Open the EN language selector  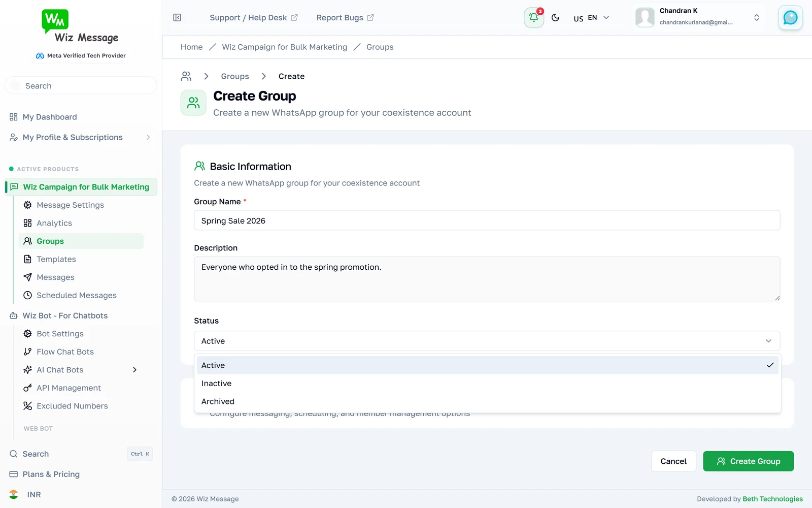pyautogui.click(x=592, y=18)
